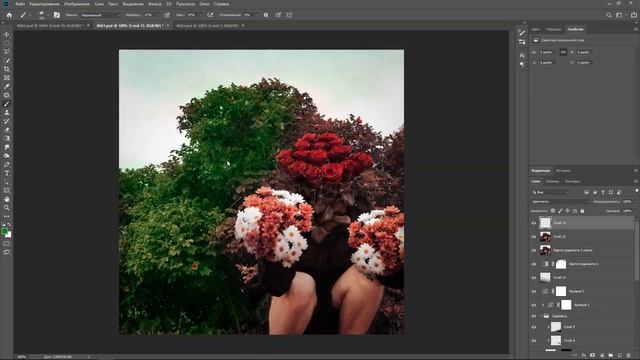The image size is (640, 360).
Task: Select the Type tool
Action: point(7,173)
